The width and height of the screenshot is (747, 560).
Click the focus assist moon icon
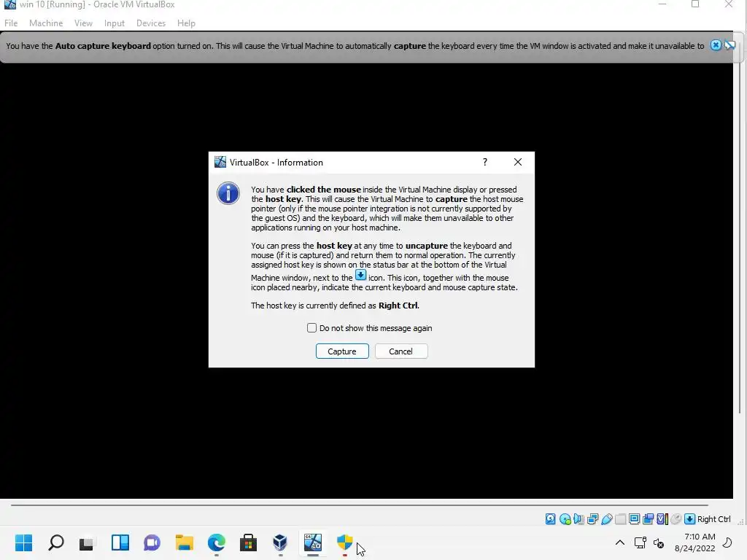(727, 542)
